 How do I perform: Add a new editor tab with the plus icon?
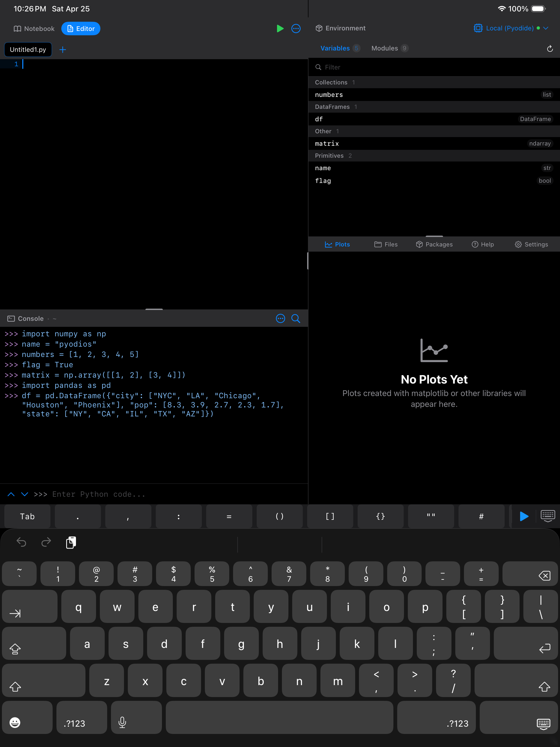pyautogui.click(x=62, y=50)
